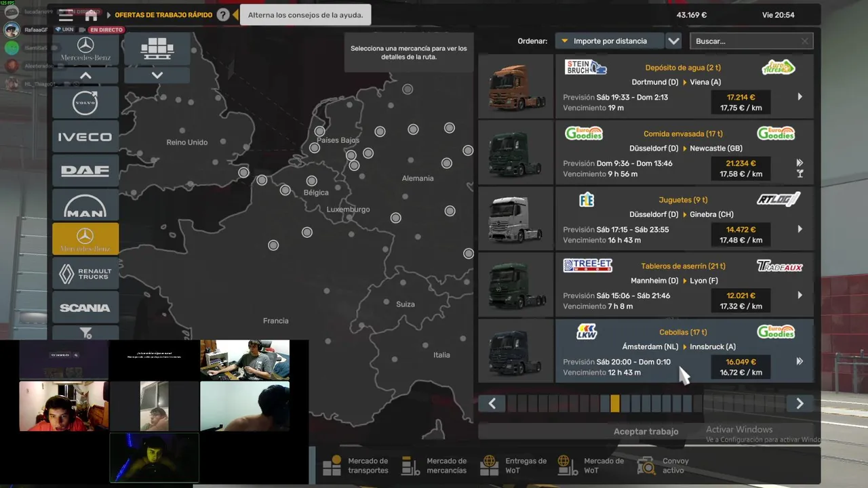Select the Volvo brand filter
The image size is (868, 488).
(x=85, y=102)
